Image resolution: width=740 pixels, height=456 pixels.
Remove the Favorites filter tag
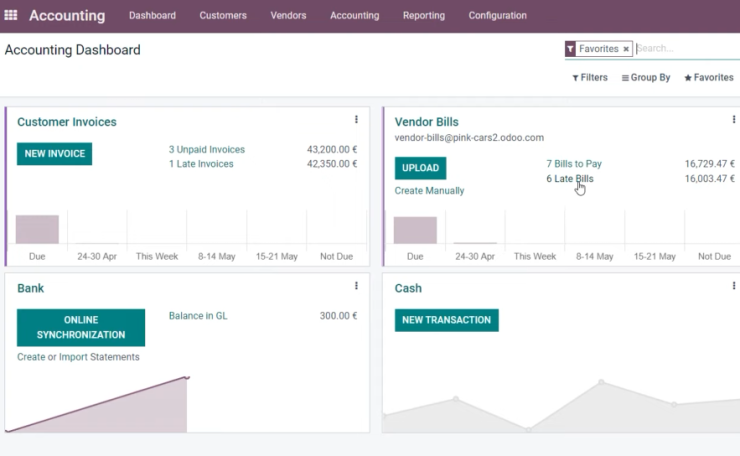[x=626, y=49]
